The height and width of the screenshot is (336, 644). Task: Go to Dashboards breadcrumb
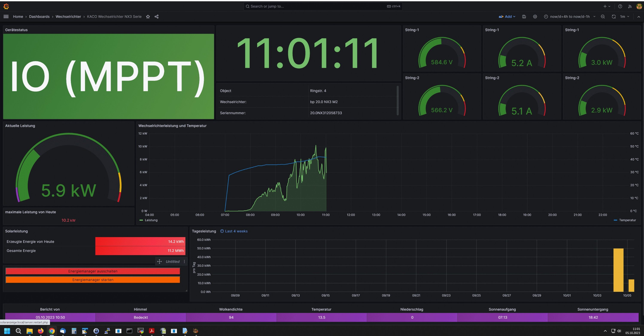[39, 17]
